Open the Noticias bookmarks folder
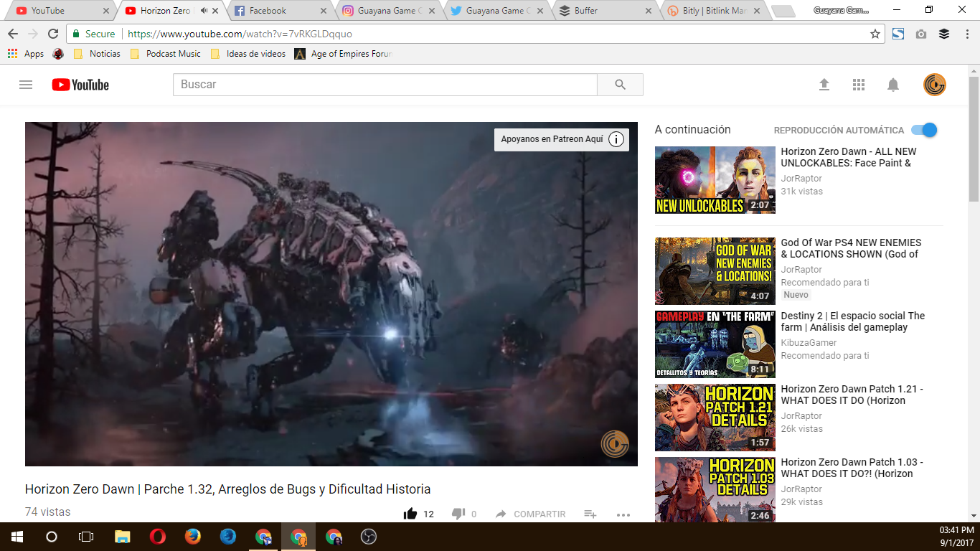This screenshot has width=980, height=551. tap(97, 54)
